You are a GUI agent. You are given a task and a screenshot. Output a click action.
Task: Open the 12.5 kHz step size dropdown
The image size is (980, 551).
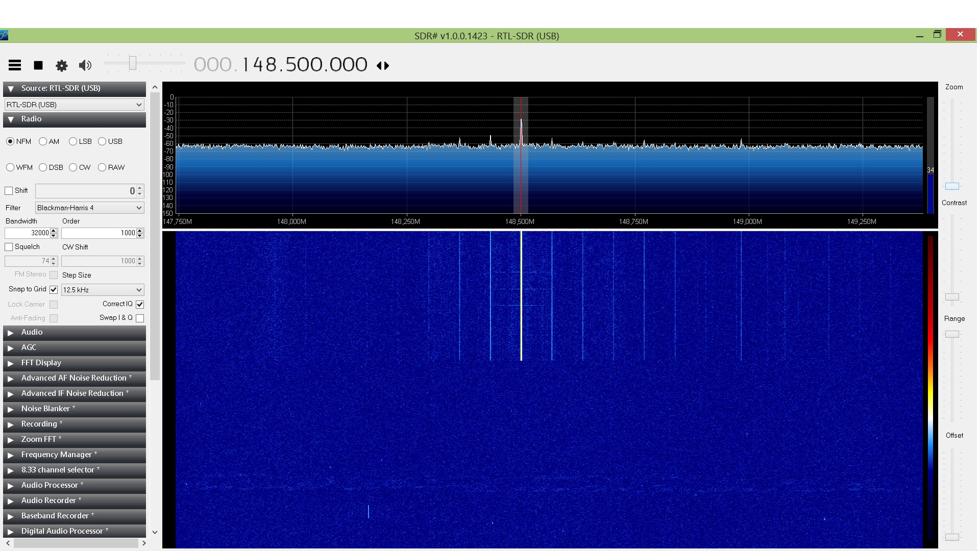pyautogui.click(x=103, y=290)
